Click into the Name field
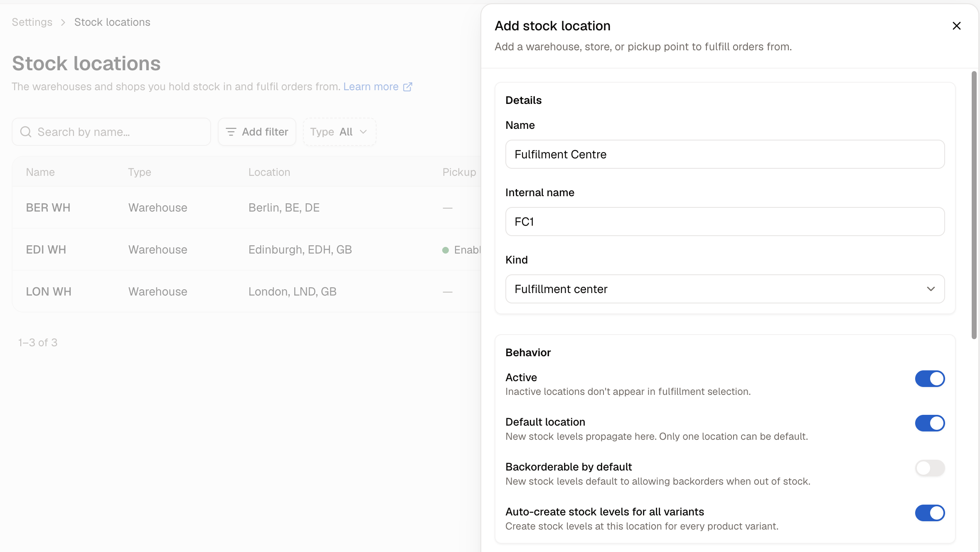980x552 pixels. [x=725, y=154]
